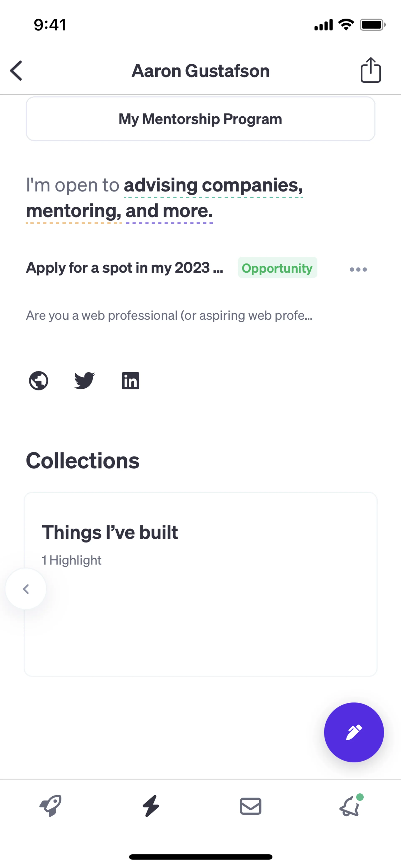Viewport: 401px width, 868px height.
Task: Expand the truncated 'Are you a web professional' description
Action: (169, 315)
